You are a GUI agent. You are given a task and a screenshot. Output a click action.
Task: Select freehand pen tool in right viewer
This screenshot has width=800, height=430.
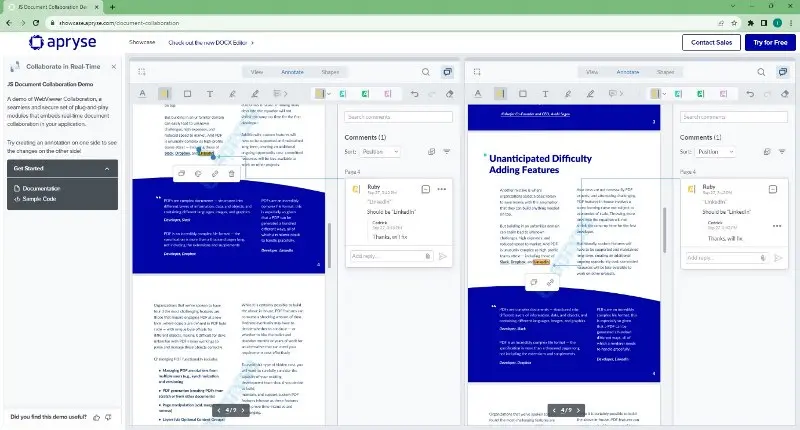(x=590, y=94)
